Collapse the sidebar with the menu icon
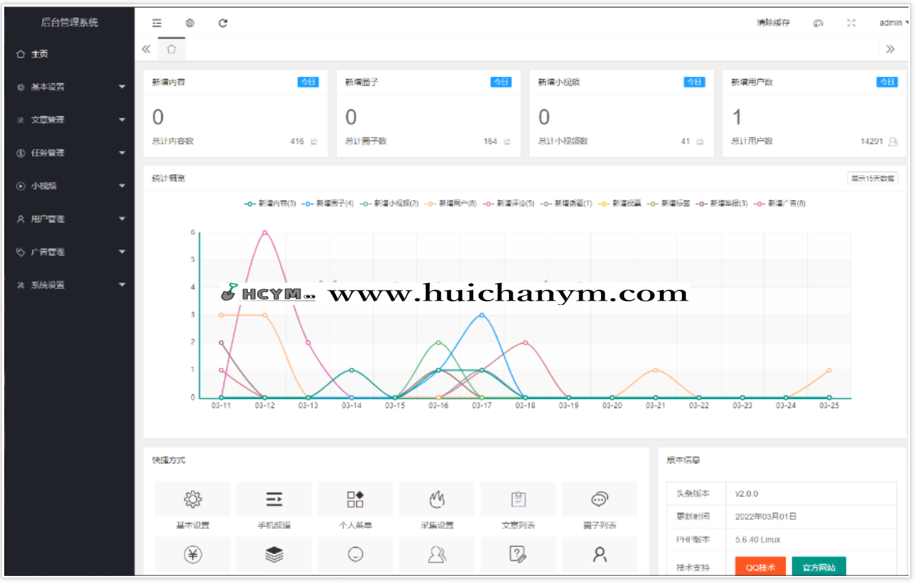Screen dimensions: 917x588 pyautogui.click(x=157, y=23)
